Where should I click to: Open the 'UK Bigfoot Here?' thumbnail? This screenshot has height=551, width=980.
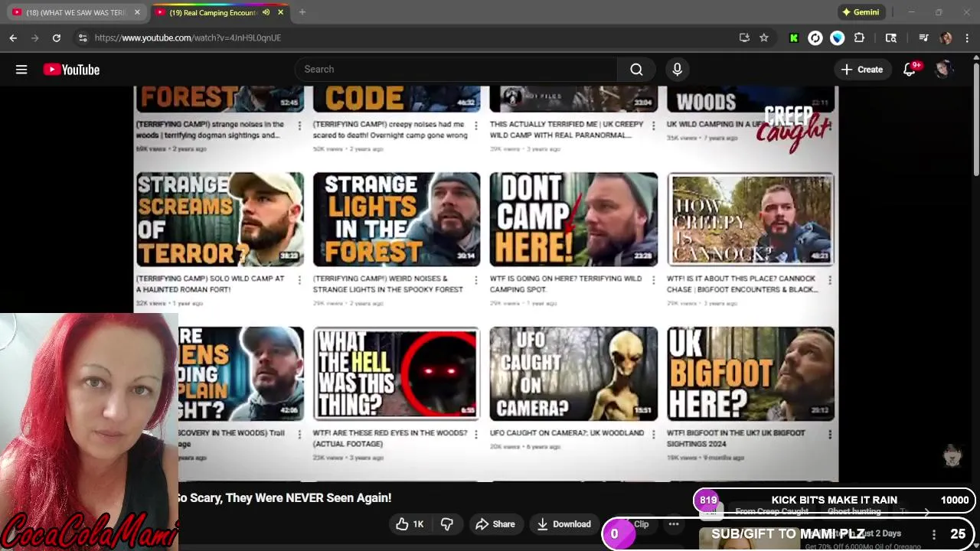pyautogui.click(x=750, y=374)
